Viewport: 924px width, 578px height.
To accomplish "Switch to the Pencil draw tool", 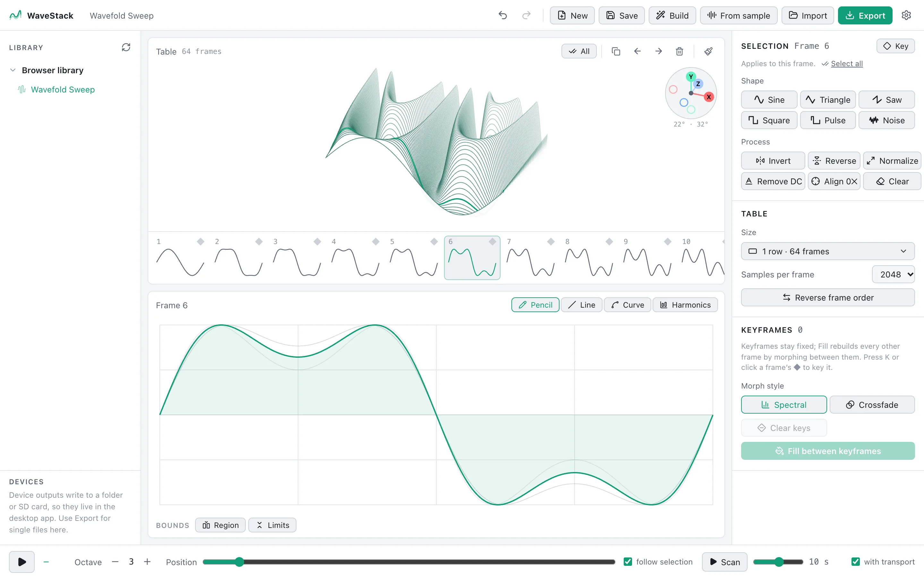I will [535, 305].
